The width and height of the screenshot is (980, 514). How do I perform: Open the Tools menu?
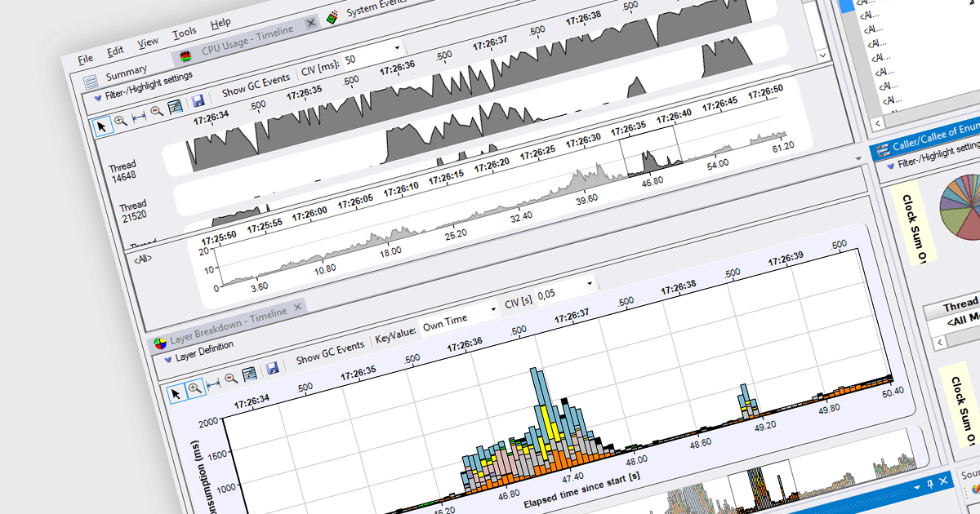pos(185,33)
